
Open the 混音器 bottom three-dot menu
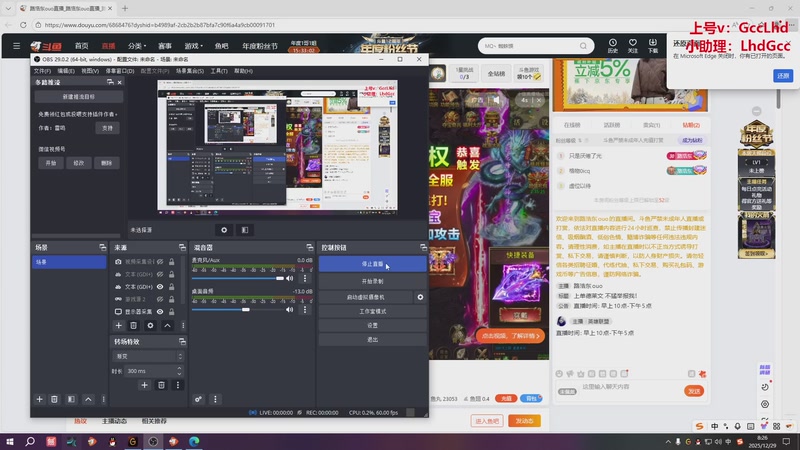tap(215, 399)
